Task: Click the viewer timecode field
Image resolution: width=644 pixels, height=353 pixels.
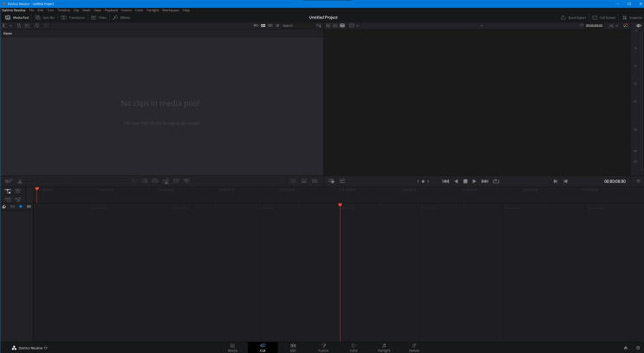Action: [594, 25]
